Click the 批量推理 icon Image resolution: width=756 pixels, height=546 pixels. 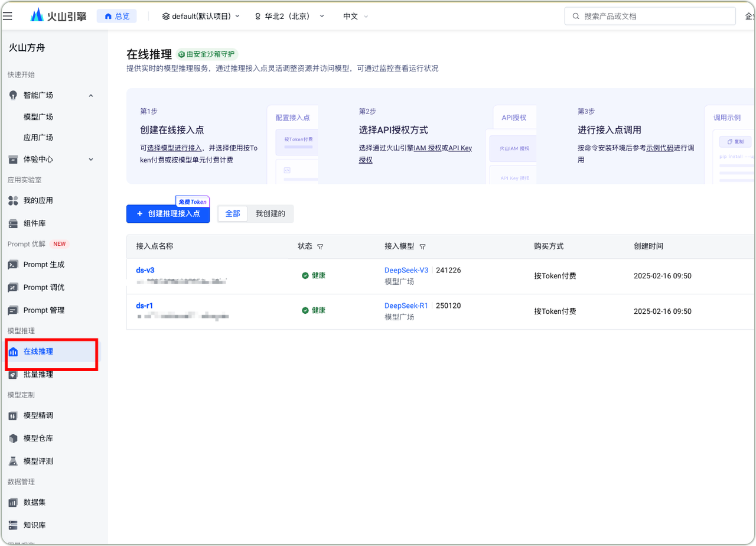click(x=13, y=374)
